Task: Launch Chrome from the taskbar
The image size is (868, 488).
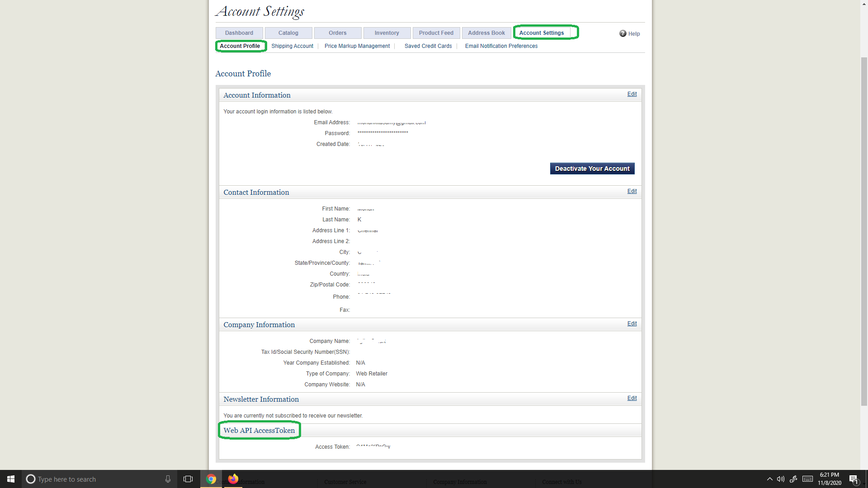Action: (x=211, y=479)
